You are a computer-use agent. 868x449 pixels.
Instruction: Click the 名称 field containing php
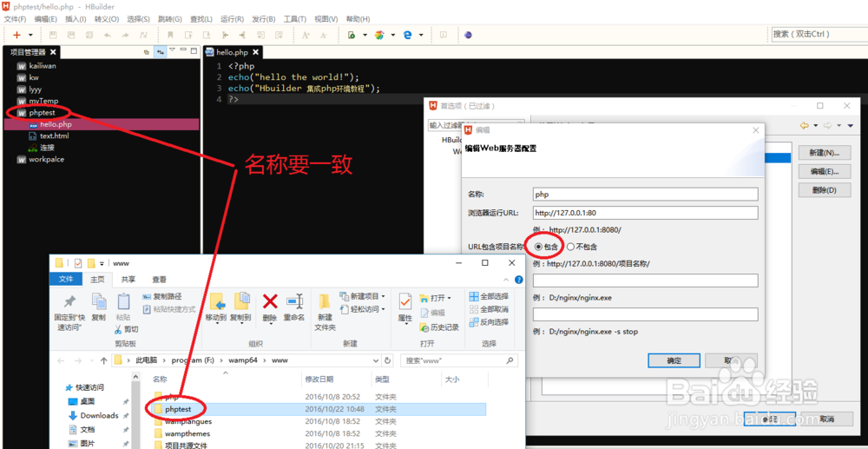coord(645,195)
